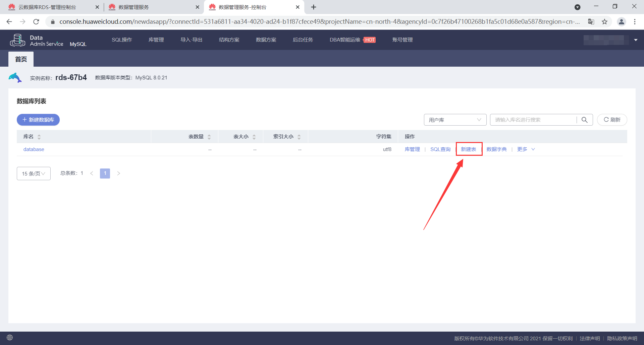Viewport: 644px width, 345px height.
Task: Click 库管理 link in database row
Action: point(412,149)
